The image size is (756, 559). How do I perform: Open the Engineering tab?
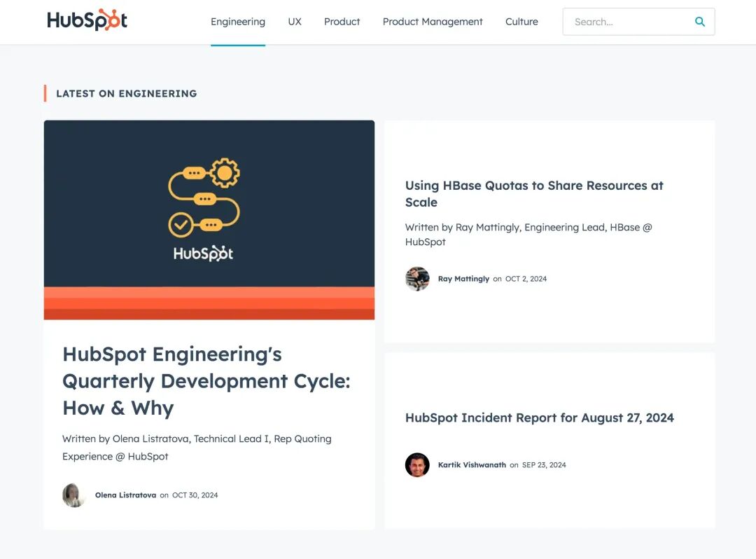pos(238,22)
